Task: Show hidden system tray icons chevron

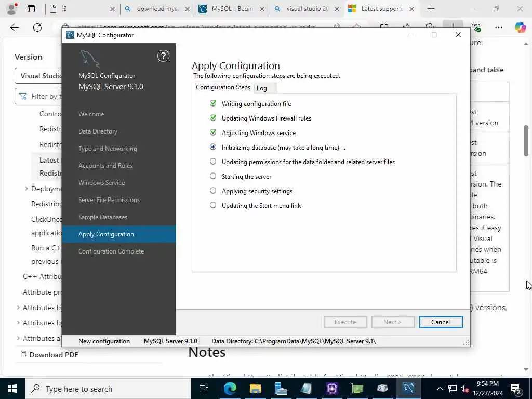Action: click(x=440, y=389)
